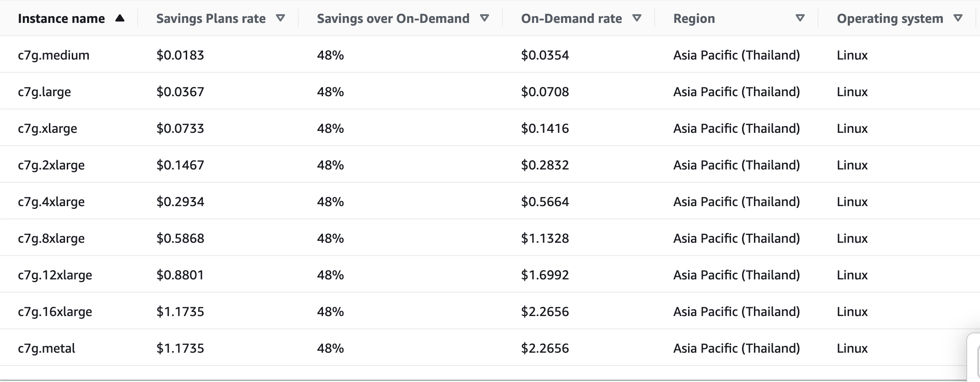
Task: Select the c7g.metal instance name
Action: [x=47, y=349]
